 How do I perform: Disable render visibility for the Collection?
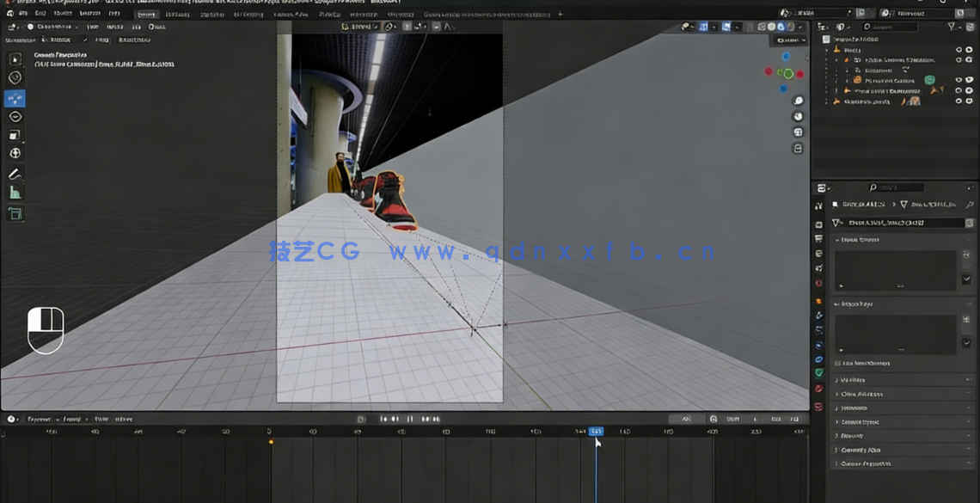coord(969,50)
